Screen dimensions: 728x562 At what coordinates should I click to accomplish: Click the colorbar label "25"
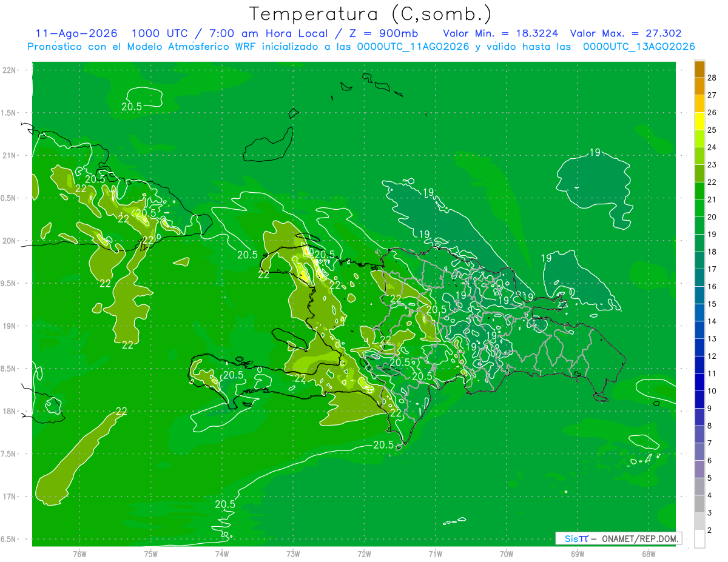click(712, 130)
